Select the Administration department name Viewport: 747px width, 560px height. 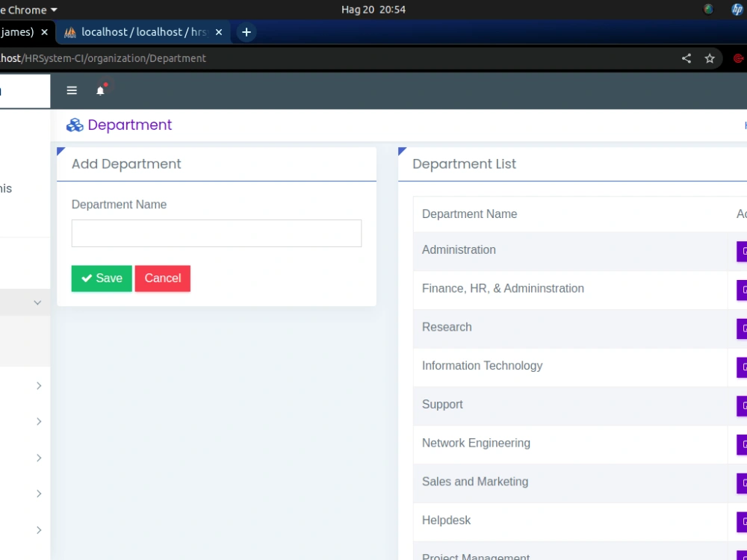(459, 249)
